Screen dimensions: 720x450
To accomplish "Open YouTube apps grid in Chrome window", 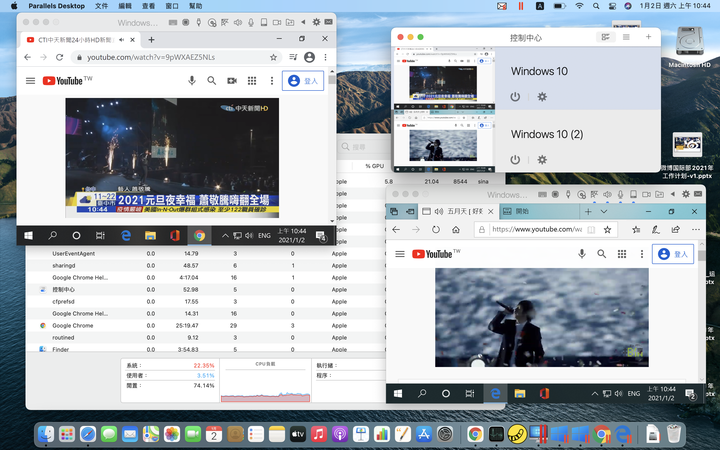I will (252, 81).
